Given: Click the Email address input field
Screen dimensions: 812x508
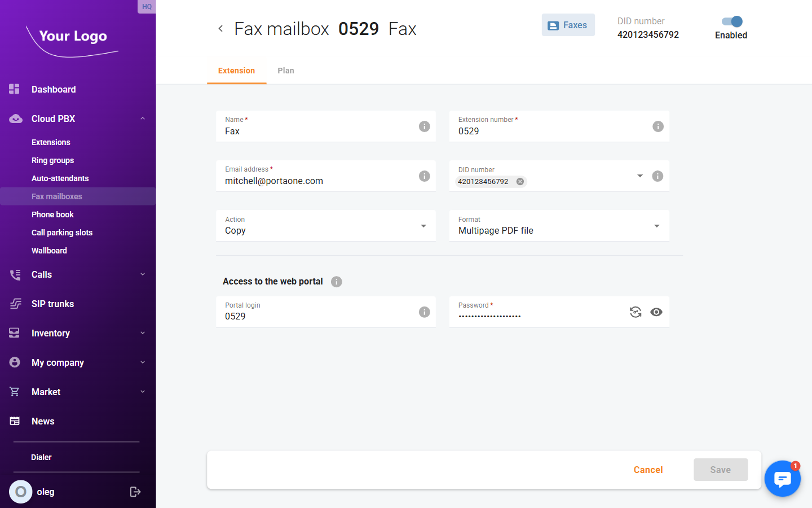Looking at the screenshot, I should [x=310, y=181].
